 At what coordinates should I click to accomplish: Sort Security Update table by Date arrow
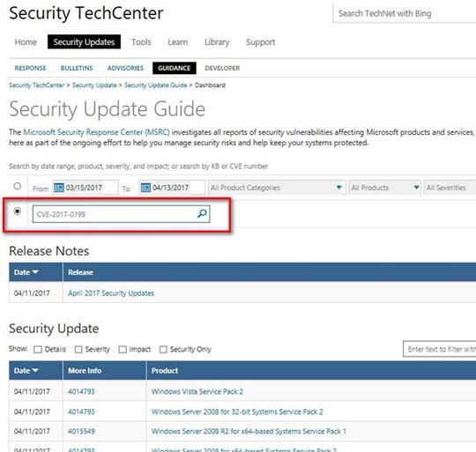tap(35, 370)
